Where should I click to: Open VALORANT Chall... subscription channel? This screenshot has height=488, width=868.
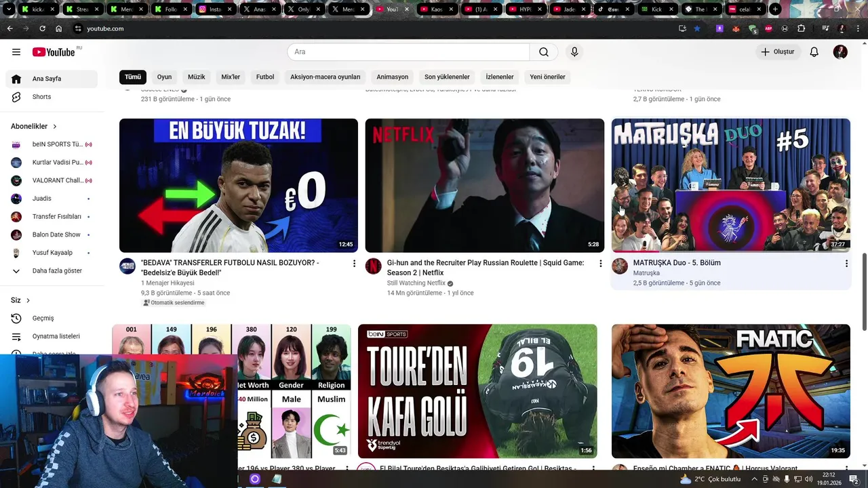tap(52, 180)
